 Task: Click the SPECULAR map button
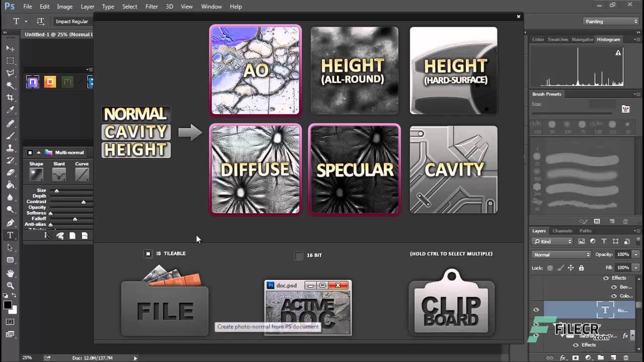pyautogui.click(x=354, y=169)
